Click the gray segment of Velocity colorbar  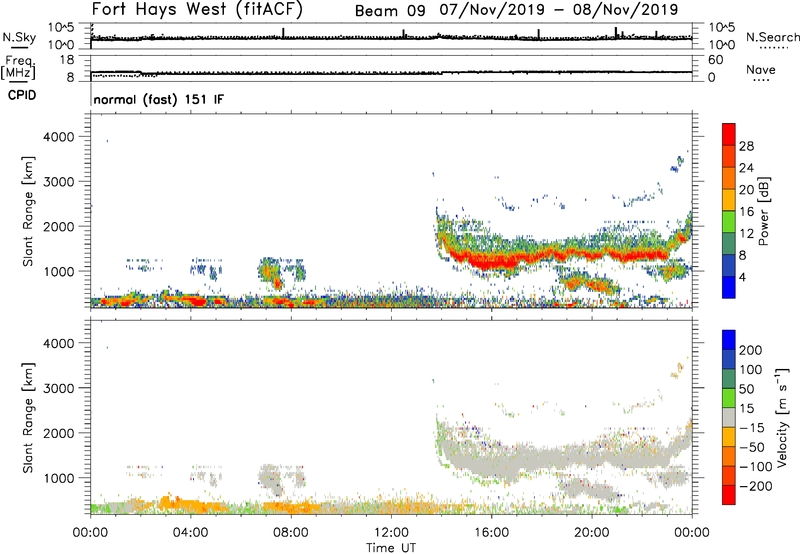pos(729,418)
